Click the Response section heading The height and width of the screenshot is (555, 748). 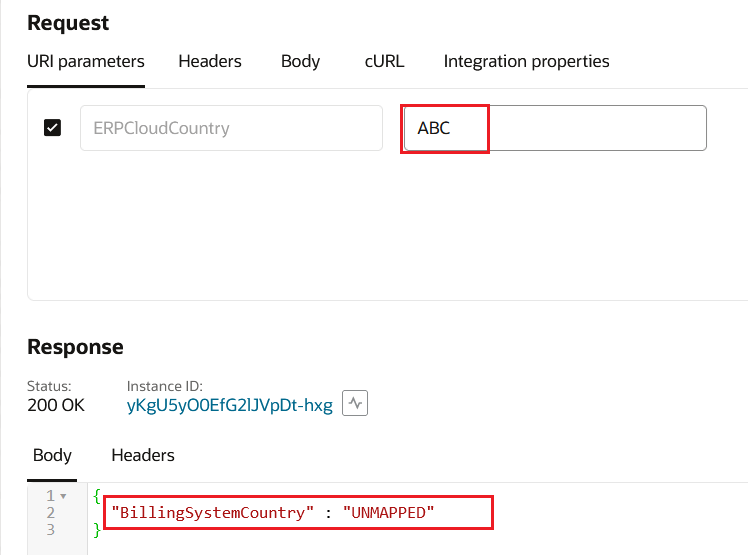[x=75, y=347]
